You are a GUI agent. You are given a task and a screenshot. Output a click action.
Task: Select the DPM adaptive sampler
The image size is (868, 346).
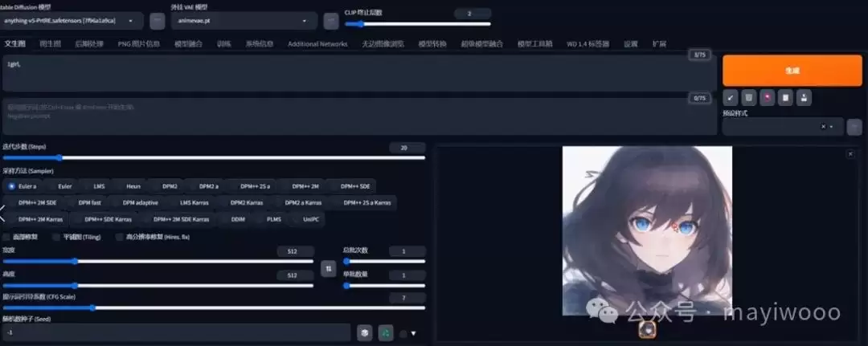pos(136,203)
